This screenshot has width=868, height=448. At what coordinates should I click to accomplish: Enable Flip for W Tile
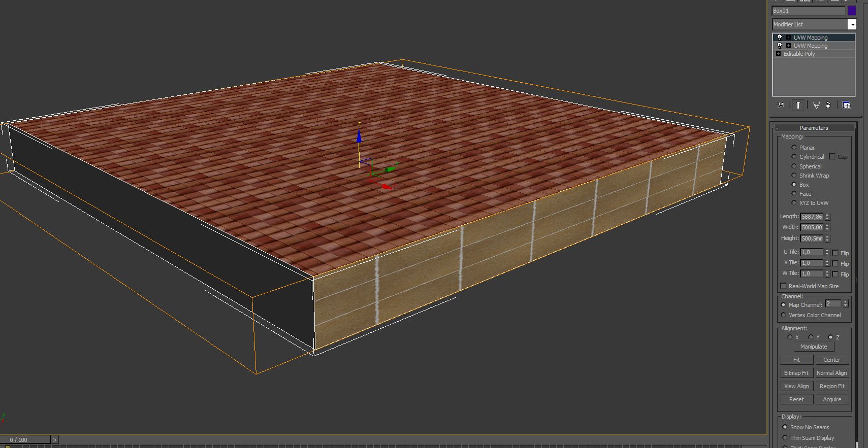click(835, 274)
